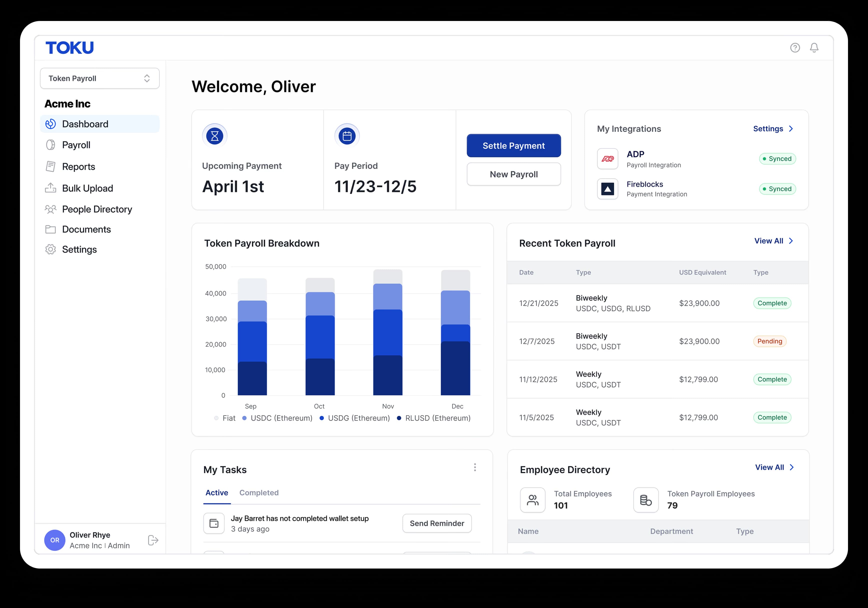868x608 pixels.
Task: Click the hourglass Upcoming Payment icon
Action: 215,136
